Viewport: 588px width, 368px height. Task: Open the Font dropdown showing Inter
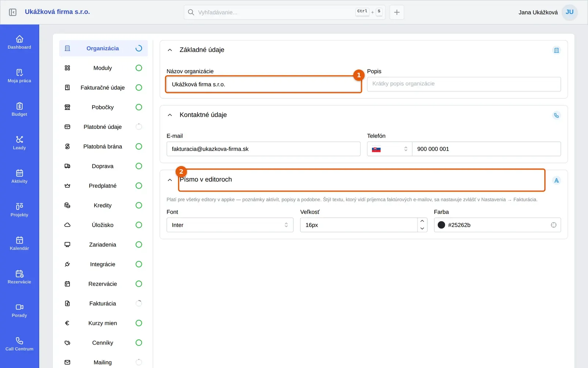[230, 225]
